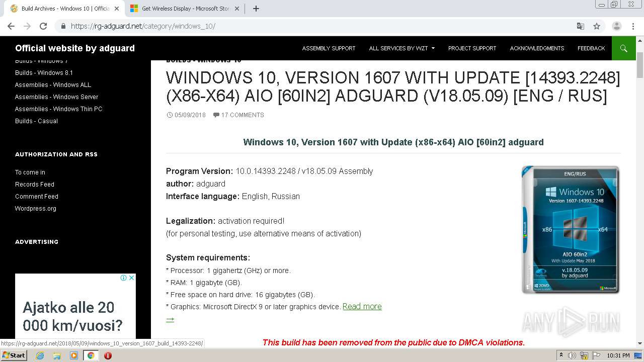
Task: Click the Read more link
Action: pyautogui.click(x=362, y=307)
